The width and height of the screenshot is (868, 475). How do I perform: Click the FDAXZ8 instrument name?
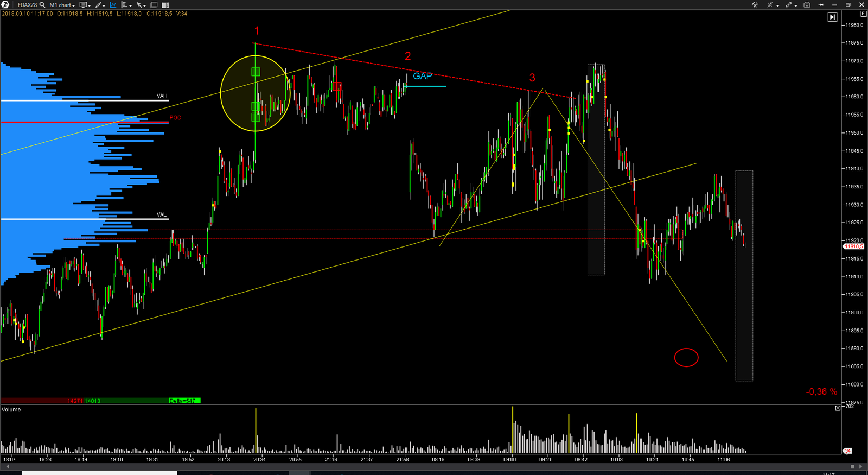pyautogui.click(x=27, y=5)
